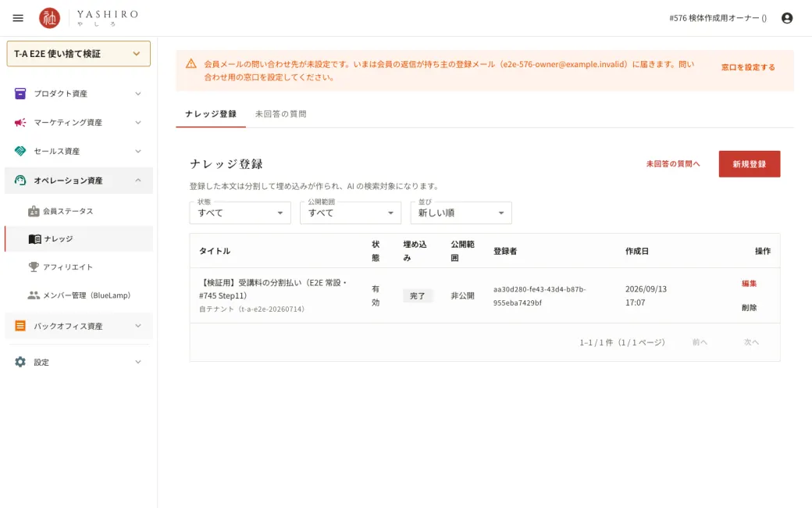Click 編集 for the 検証用 knowledge row

tap(750, 284)
